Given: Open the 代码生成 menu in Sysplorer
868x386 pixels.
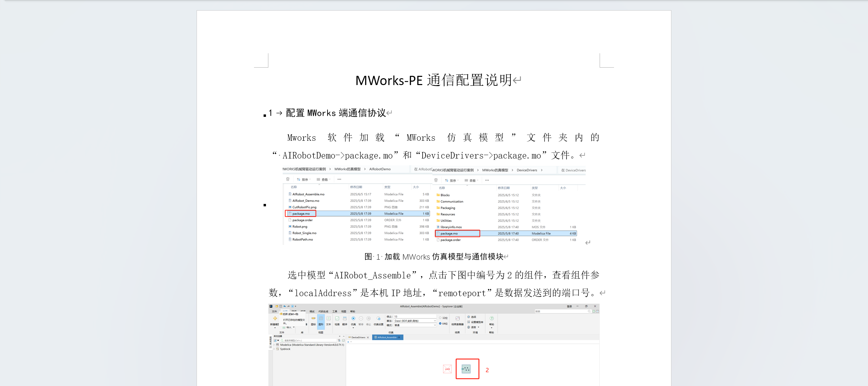Looking at the screenshot, I should [323, 312].
